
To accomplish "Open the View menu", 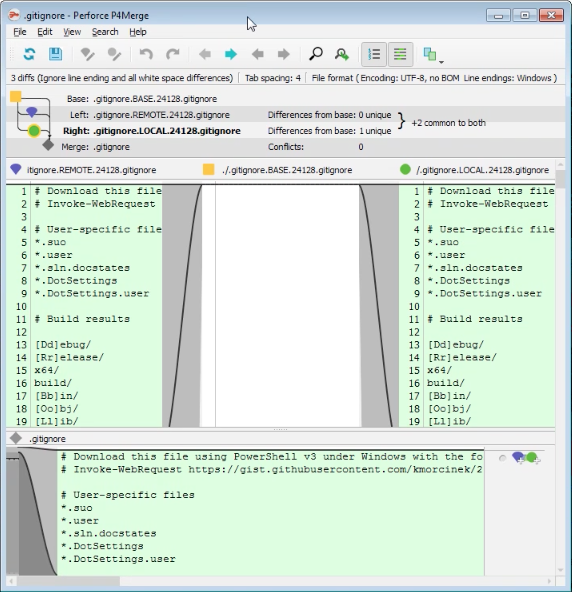I will (72, 32).
